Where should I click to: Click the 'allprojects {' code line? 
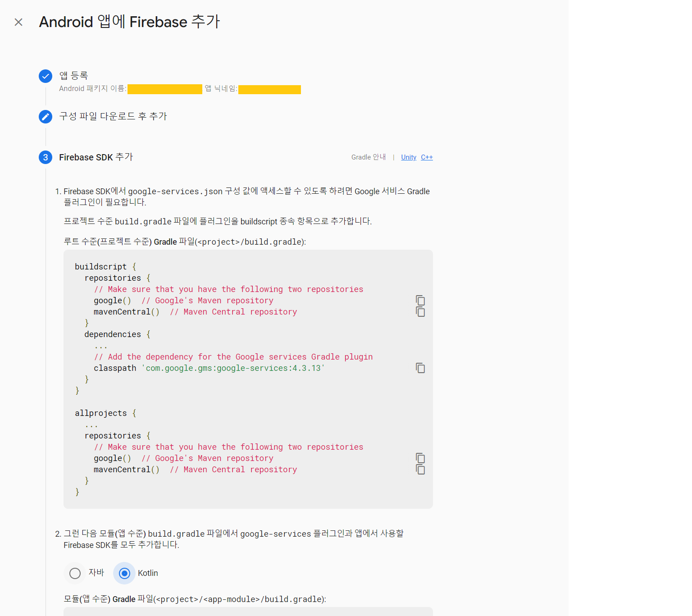pyautogui.click(x=105, y=413)
